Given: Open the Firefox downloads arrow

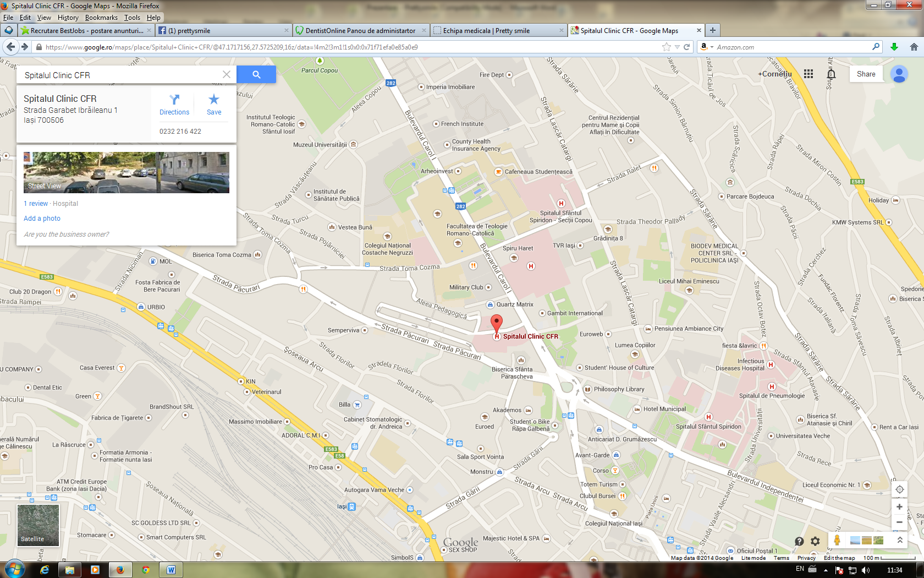Looking at the screenshot, I should click(894, 47).
